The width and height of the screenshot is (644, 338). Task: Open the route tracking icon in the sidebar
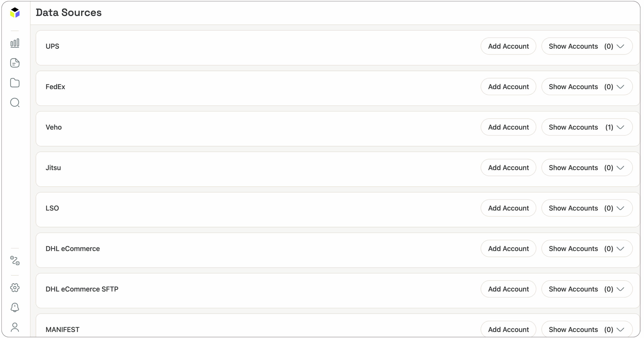tap(15, 261)
